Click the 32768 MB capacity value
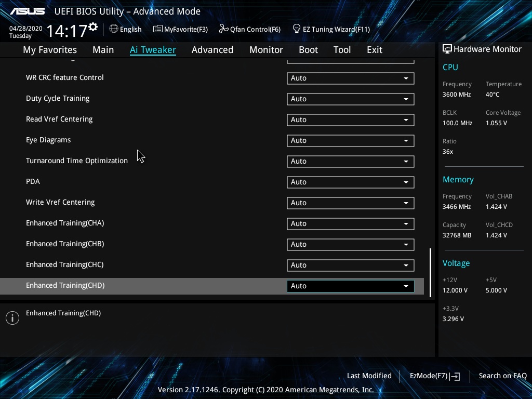The width and height of the screenshot is (532, 399). tap(457, 235)
